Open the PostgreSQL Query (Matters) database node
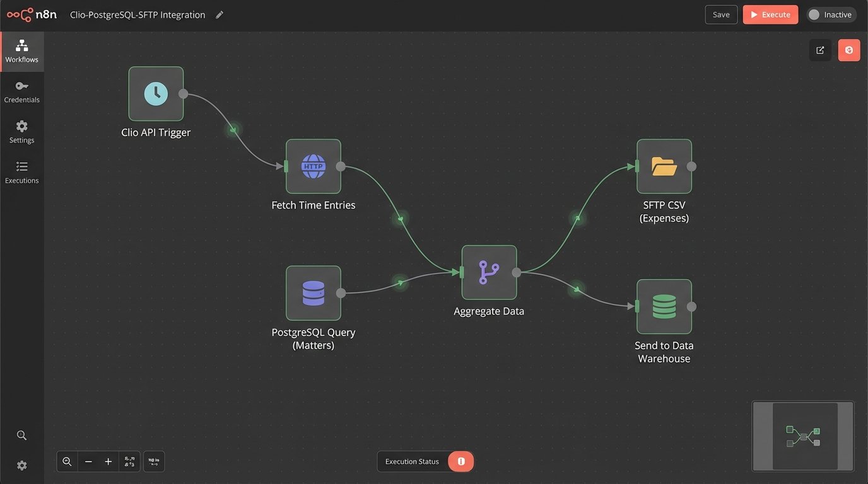868x484 pixels. tap(314, 293)
